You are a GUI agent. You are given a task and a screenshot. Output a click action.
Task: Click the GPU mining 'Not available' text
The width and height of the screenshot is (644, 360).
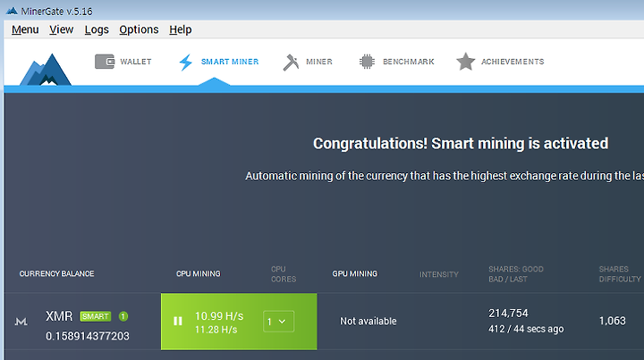368,321
